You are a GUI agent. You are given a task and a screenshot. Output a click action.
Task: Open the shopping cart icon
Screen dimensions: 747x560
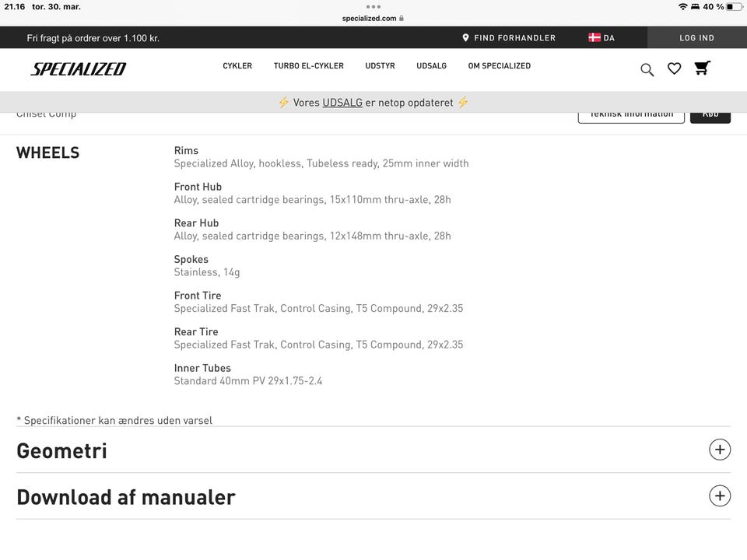[702, 68]
